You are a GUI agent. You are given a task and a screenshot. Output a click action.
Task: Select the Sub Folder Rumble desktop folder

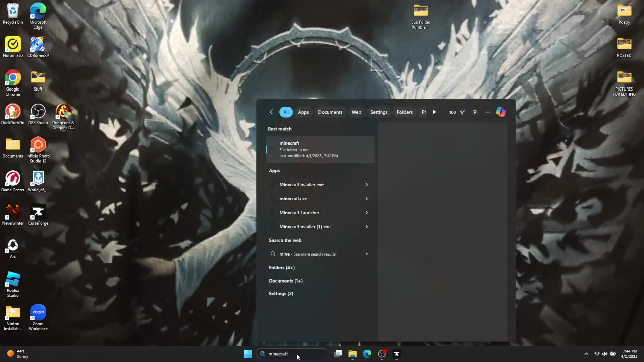[x=421, y=16]
